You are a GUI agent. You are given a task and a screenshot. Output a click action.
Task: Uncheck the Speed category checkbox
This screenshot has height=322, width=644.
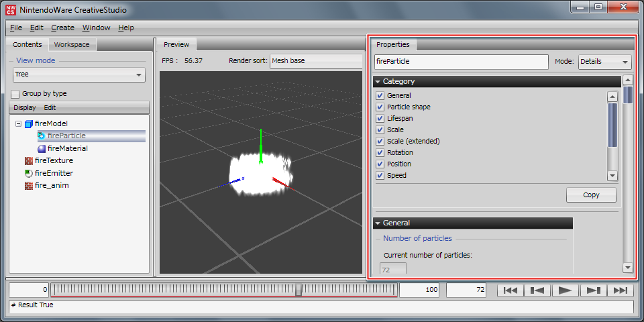click(x=380, y=176)
